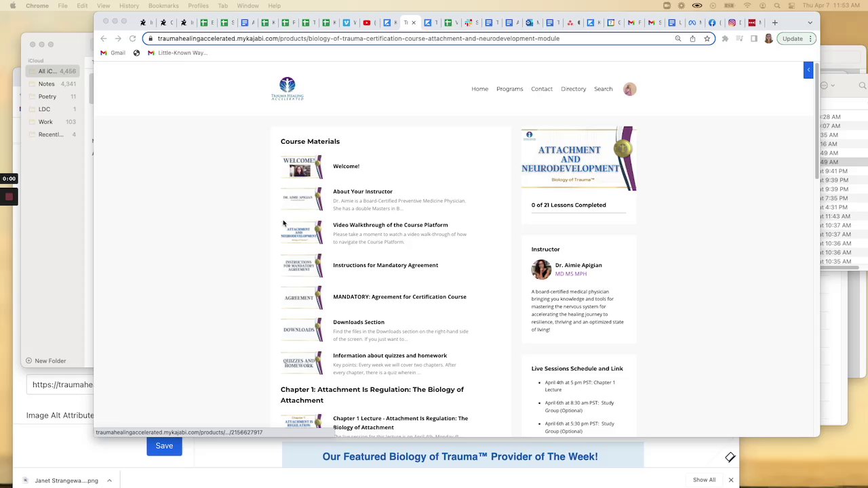Expand the Janet Strangewa png download options

point(109,481)
